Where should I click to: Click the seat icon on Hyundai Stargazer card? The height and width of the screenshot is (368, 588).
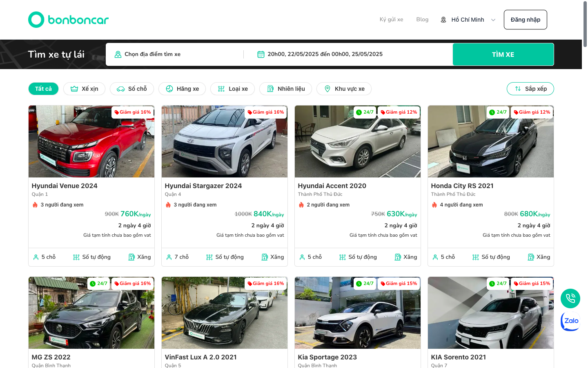point(169,257)
